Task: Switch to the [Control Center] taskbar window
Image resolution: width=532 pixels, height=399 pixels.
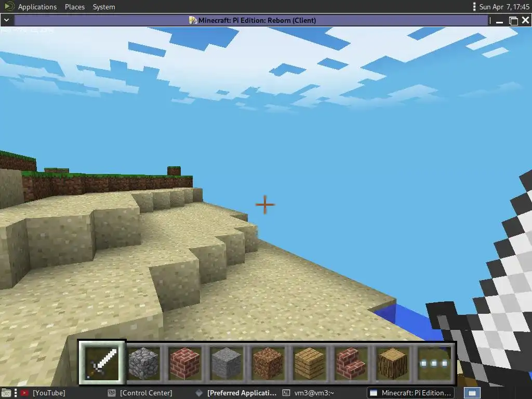Action: [x=140, y=393]
